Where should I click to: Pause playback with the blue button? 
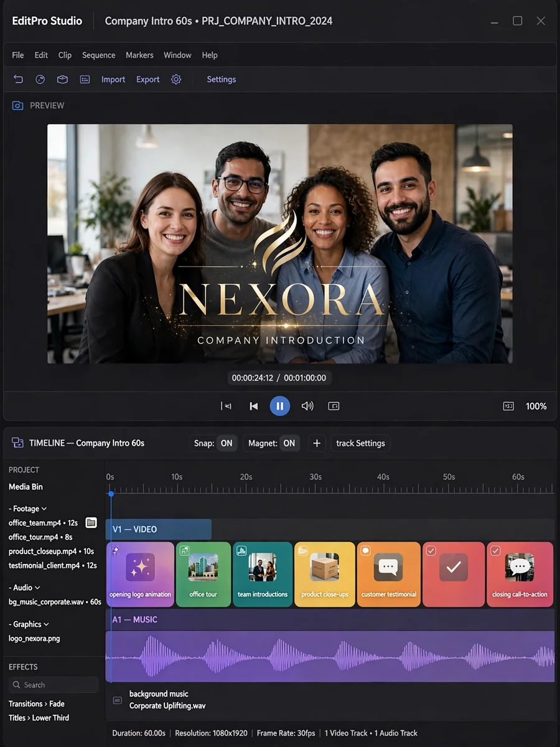click(280, 406)
